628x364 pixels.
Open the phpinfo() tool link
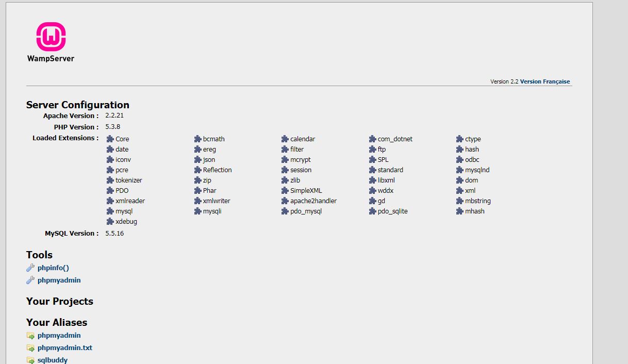pos(53,268)
